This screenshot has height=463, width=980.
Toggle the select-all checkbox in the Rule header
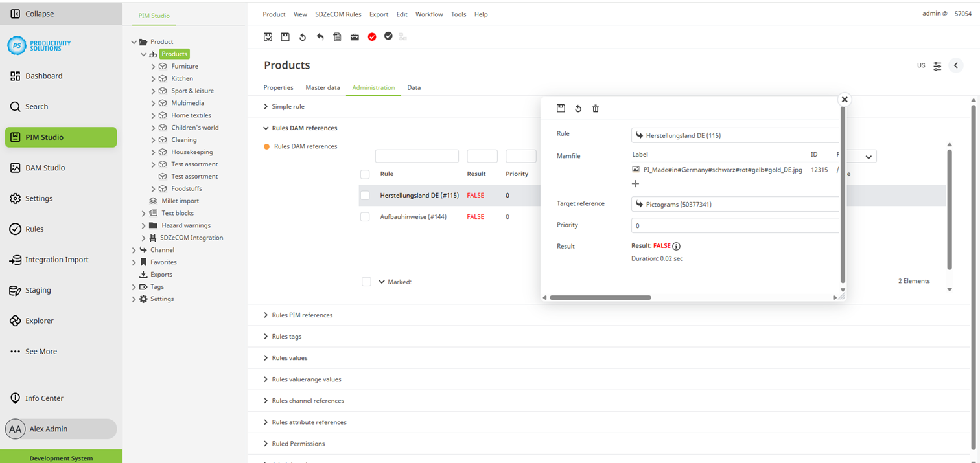365,174
